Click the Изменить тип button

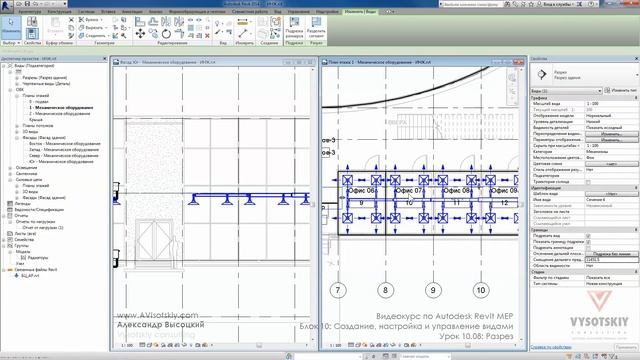pyautogui.click(x=621, y=91)
